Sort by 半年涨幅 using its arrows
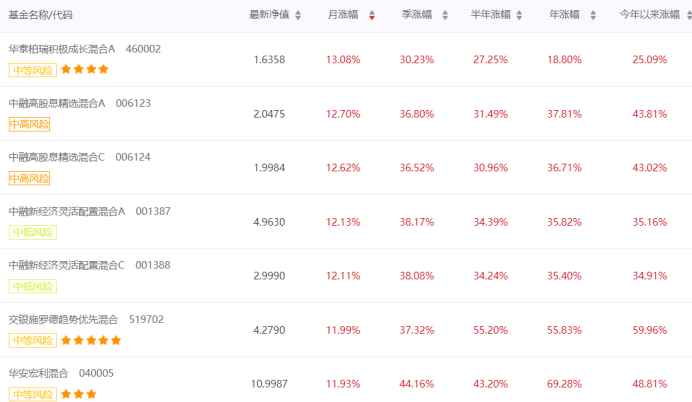 [x=520, y=16]
